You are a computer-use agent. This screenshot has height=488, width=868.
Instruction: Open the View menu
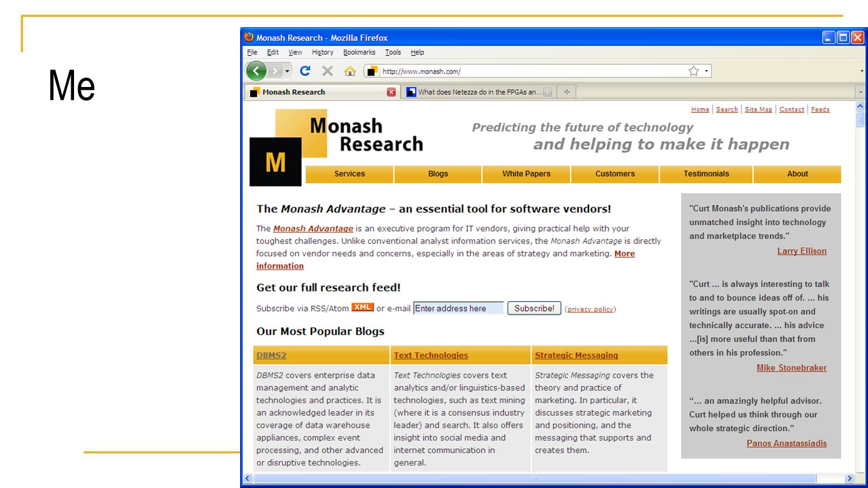click(295, 52)
